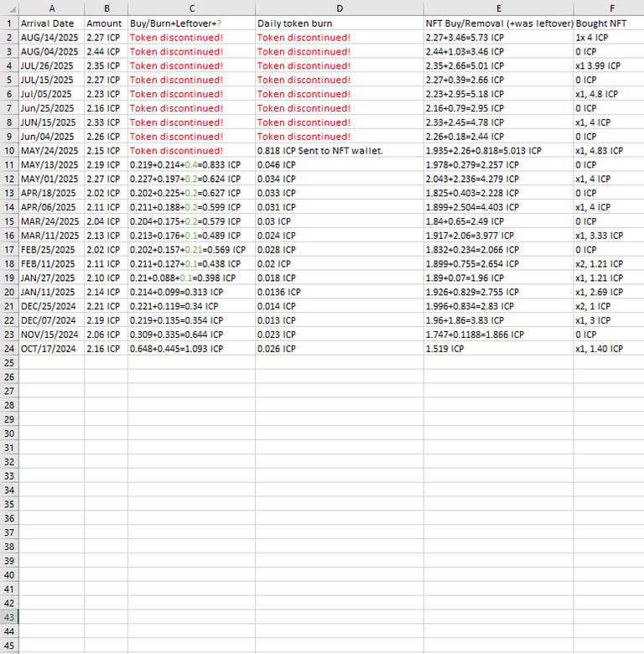Click the 1.935+2.26+0.818=5.013 ICP cell

[x=499, y=151]
